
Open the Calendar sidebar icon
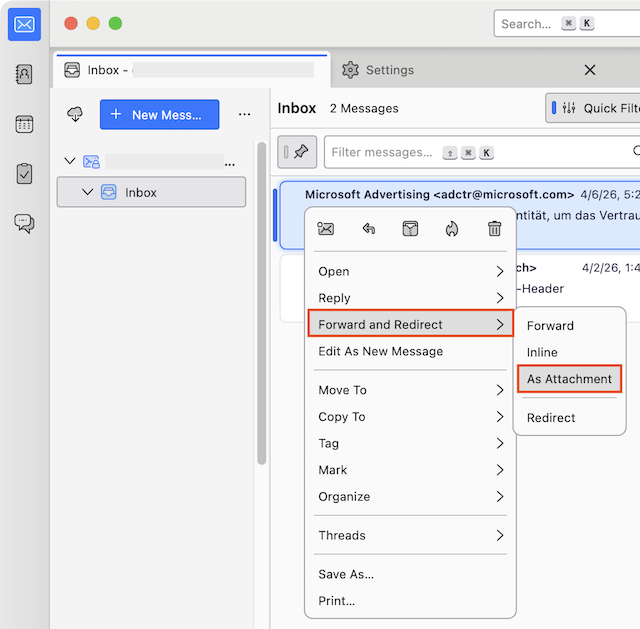point(24,124)
